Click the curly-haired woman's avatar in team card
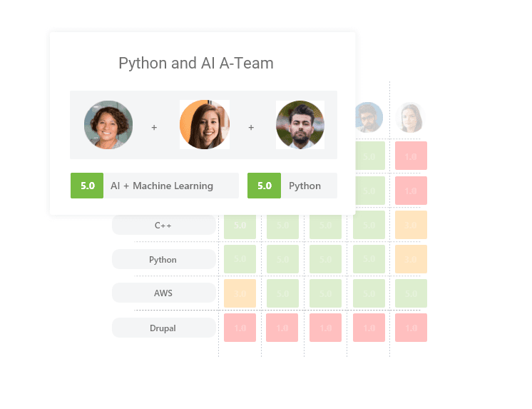 tap(108, 125)
